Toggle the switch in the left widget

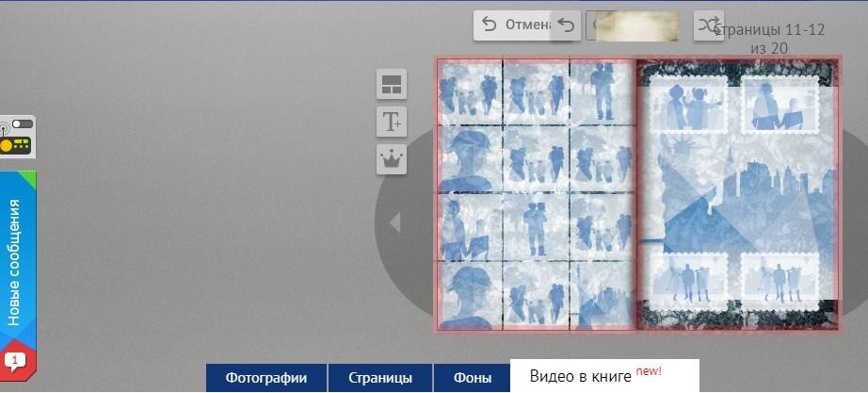21,125
